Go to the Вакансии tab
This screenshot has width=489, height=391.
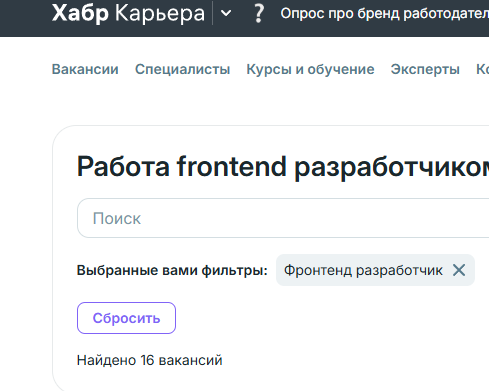(x=85, y=69)
